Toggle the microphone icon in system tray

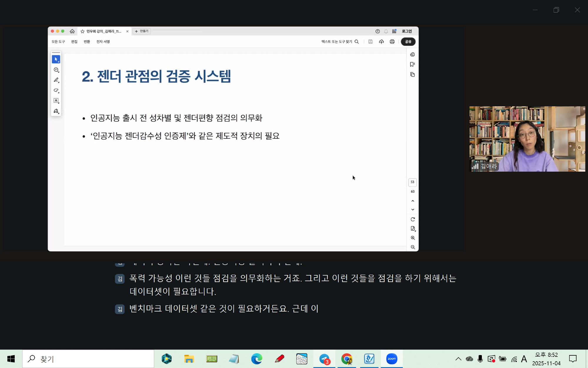coord(480,359)
